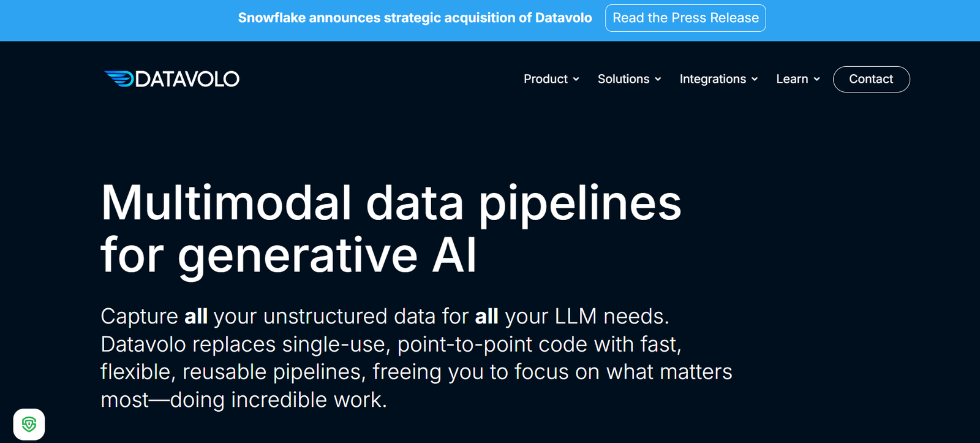Viewport: 980px width, 443px height.
Task: Open the Learn section from the navbar
Action: click(793, 79)
